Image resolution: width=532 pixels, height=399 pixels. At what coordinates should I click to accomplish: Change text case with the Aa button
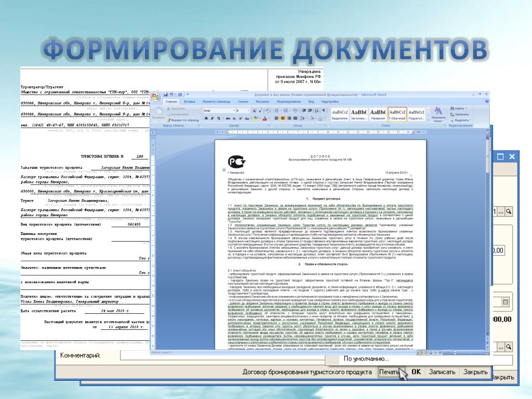247,118
